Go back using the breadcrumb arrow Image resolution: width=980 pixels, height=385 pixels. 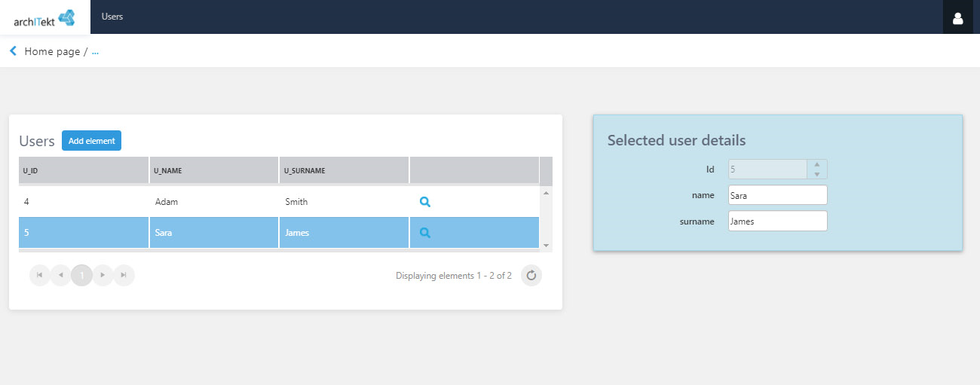click(x=13, y=51)
